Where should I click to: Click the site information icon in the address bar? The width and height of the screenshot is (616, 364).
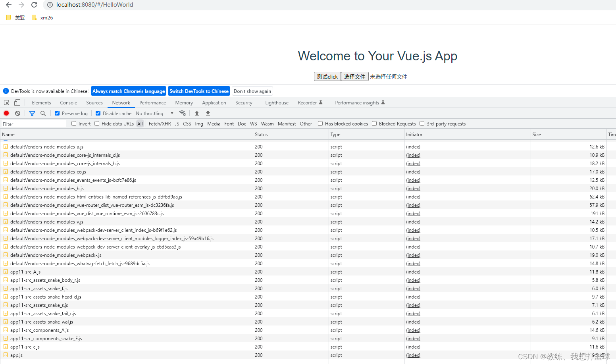click(50, 5)
